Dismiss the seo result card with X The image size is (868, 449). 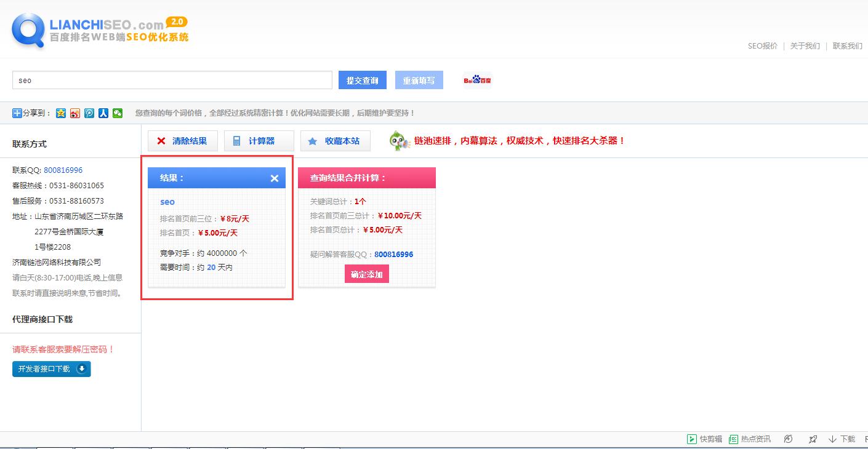[275, 178]
